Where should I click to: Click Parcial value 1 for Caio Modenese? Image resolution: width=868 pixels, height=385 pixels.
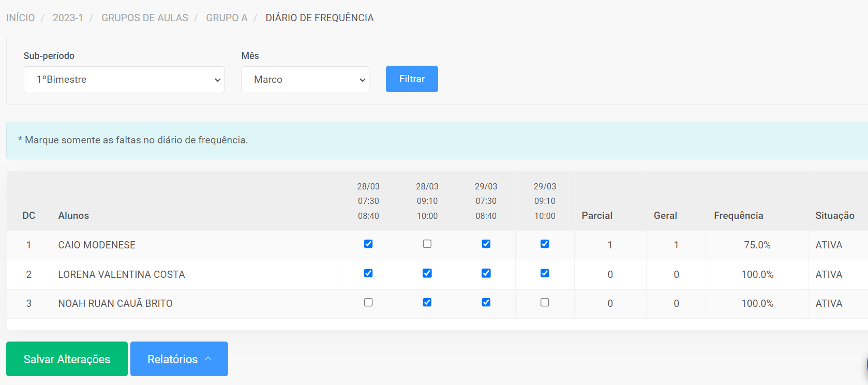click(x=610, y=245)
